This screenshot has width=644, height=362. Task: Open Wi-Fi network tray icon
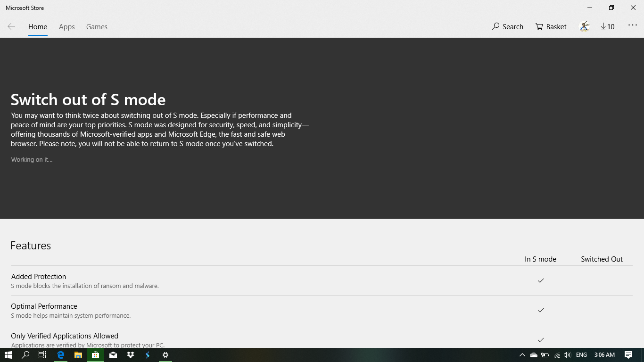(557, 355)
